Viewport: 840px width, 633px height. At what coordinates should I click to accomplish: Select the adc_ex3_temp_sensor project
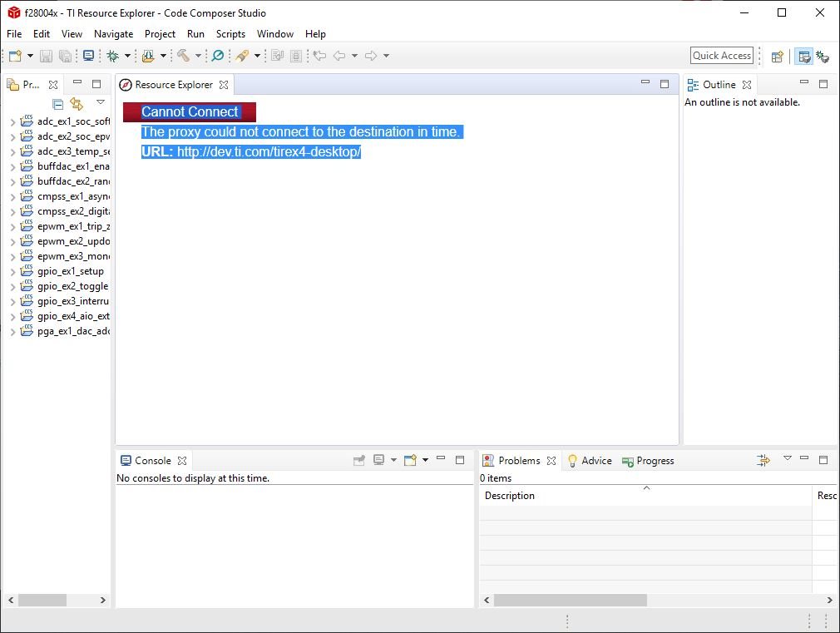pyautogui.click(x=73, y=151)
